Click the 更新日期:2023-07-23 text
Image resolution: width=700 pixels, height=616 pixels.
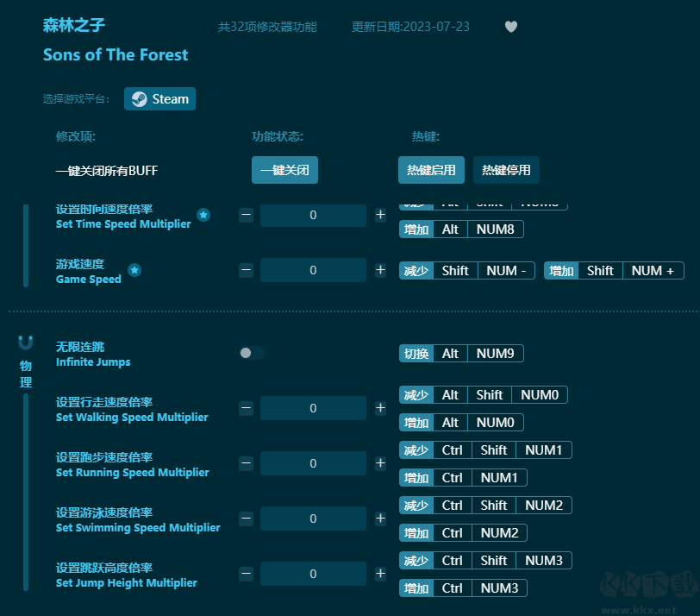coord(410,27)
